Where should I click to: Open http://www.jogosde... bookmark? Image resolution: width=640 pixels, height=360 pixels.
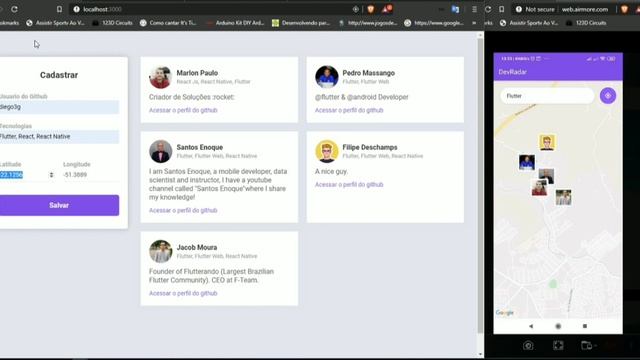368,23
